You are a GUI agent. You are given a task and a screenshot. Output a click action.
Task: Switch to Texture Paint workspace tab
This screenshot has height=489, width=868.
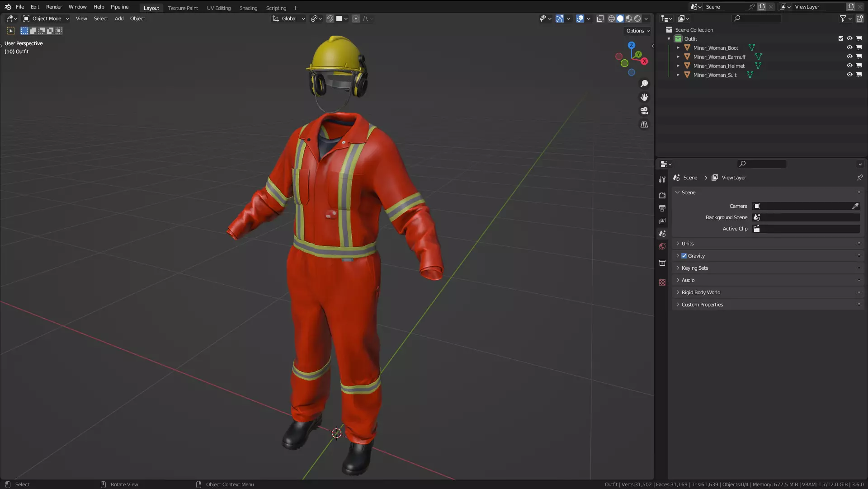point(183,8)
